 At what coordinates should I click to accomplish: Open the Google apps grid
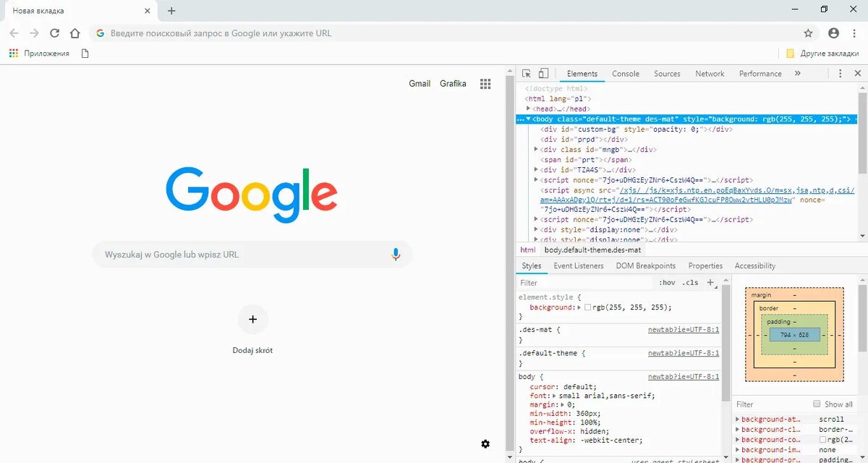[x=485, y=84]
